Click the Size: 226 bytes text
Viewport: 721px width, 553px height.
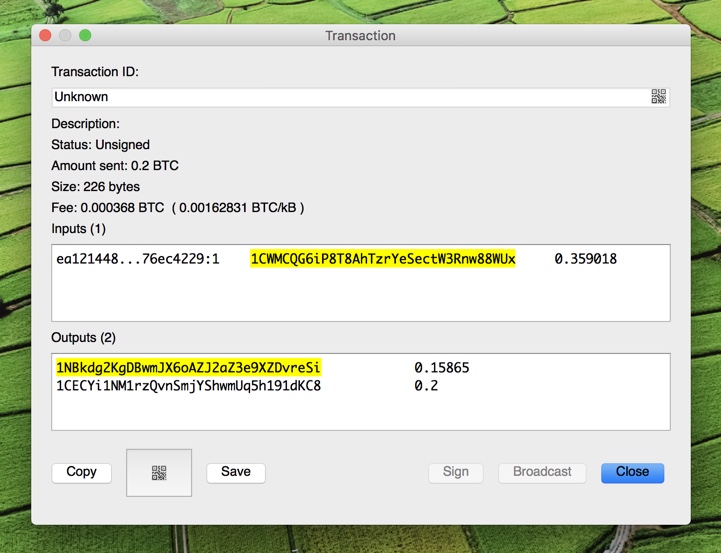tap(96, 187)
